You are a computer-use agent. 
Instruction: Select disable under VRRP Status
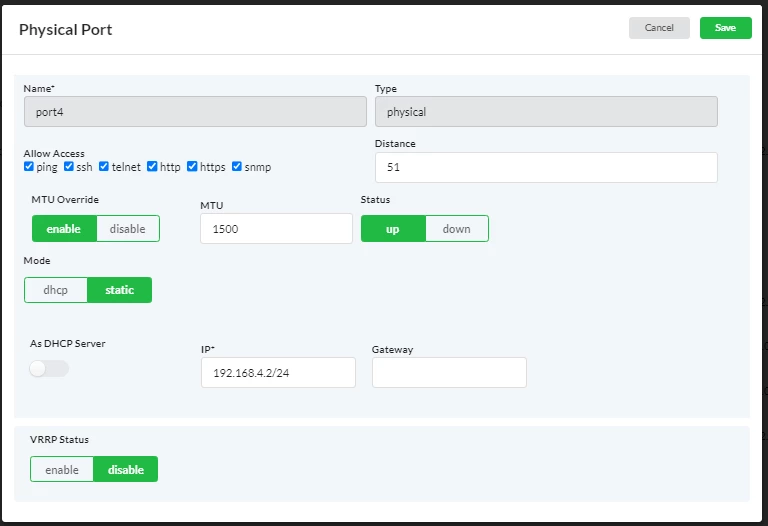126,469
